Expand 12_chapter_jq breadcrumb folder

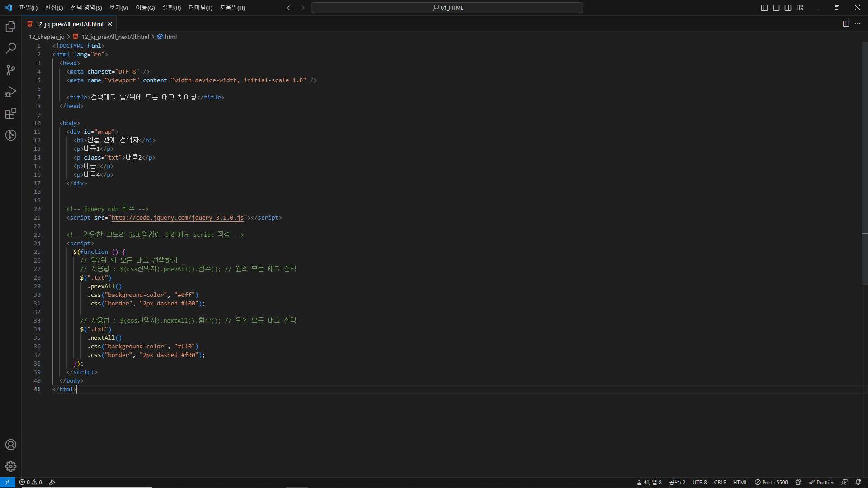(47, 37)
